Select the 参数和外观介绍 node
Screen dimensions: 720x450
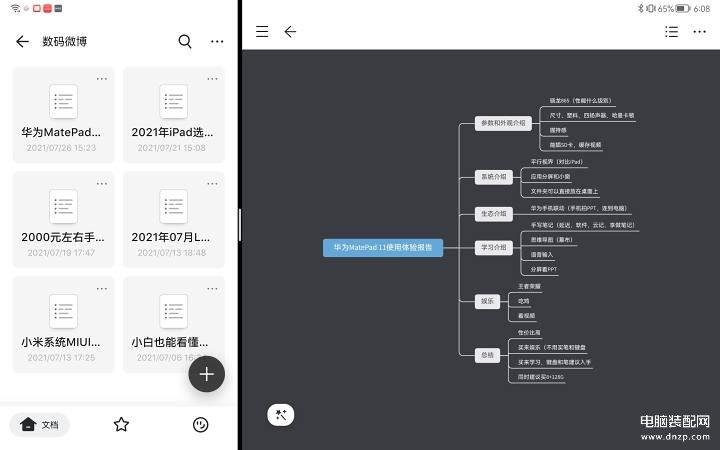click(x=503, y=123)
